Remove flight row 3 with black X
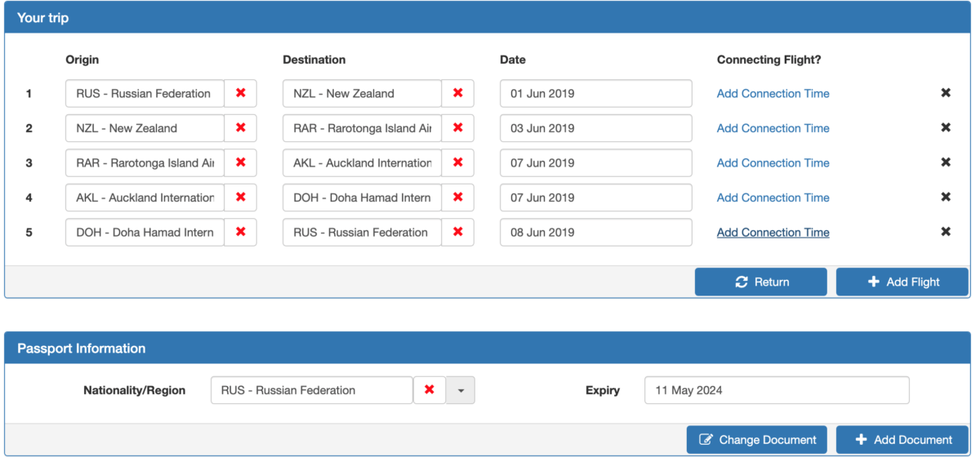This screenshot has width=980, height=462. point(946,162)
